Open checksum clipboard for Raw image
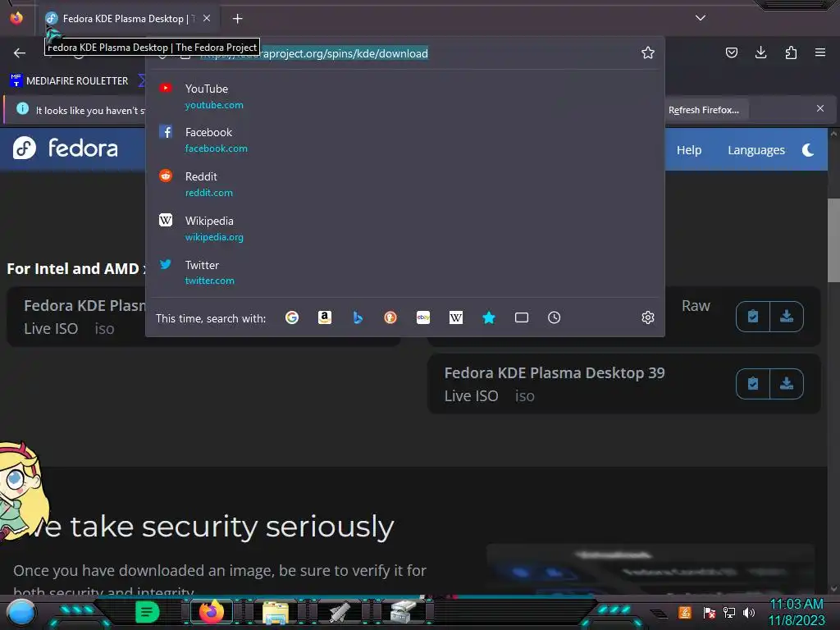Image resolution: width=840 pixels, height=630 pixels. (753, 317)
